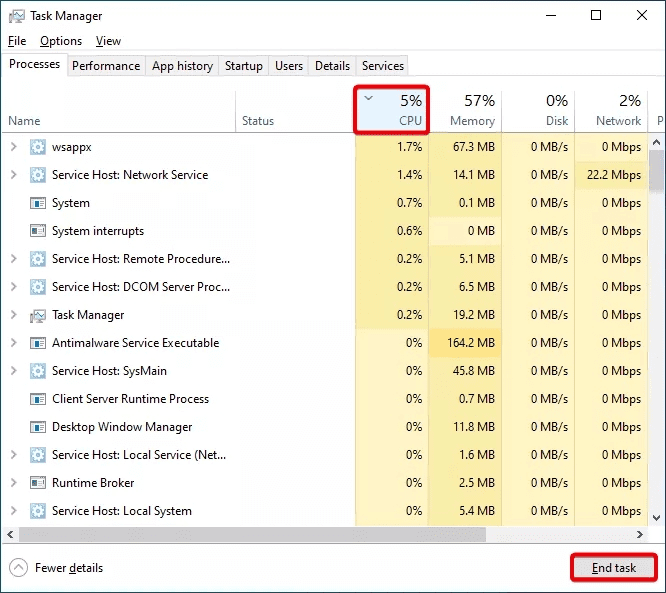Sort by the Disk column header
Screen dimensions: 666x593
pyautogui.click(x=538, y=110)
